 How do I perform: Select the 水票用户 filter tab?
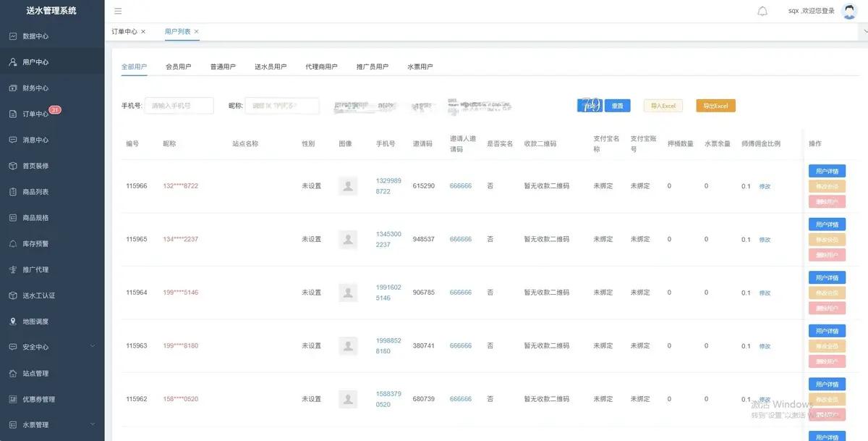click(420, 67)
